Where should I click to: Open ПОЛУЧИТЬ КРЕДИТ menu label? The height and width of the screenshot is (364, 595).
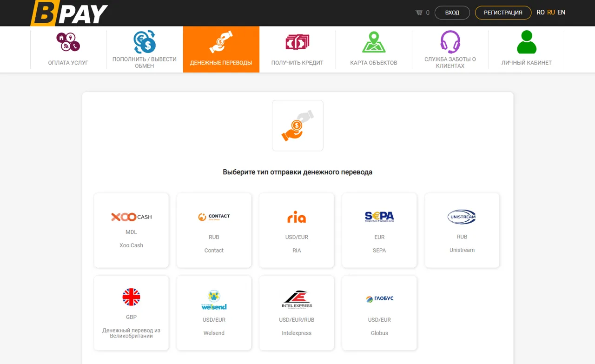click(297, 63)
